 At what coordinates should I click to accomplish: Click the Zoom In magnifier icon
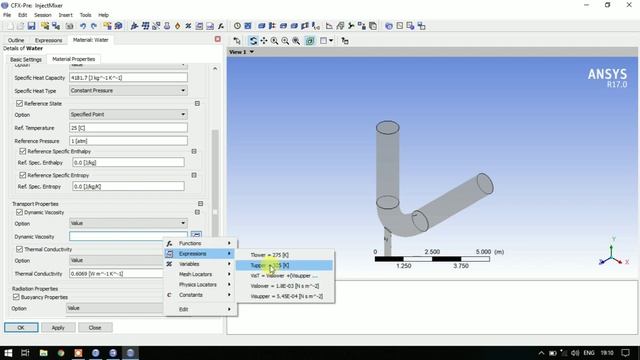click(x=274, y=41)
